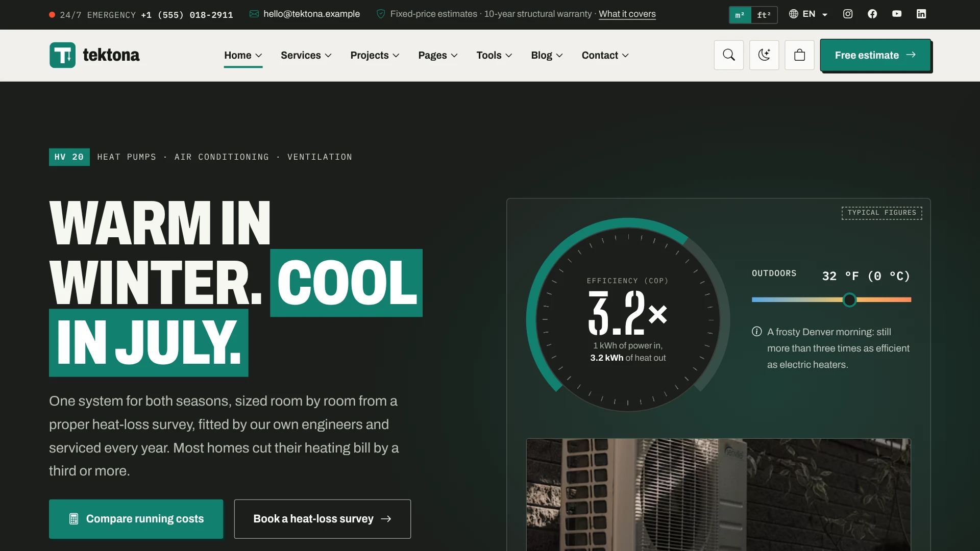Image resolution: width=980 pixels, height=551 pixels.
Task: Expand the Projects menu
Action: click(375, 55)
